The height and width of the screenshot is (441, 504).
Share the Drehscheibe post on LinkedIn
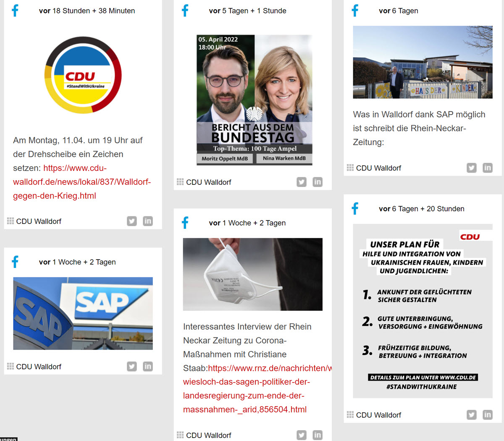(148, 221)
